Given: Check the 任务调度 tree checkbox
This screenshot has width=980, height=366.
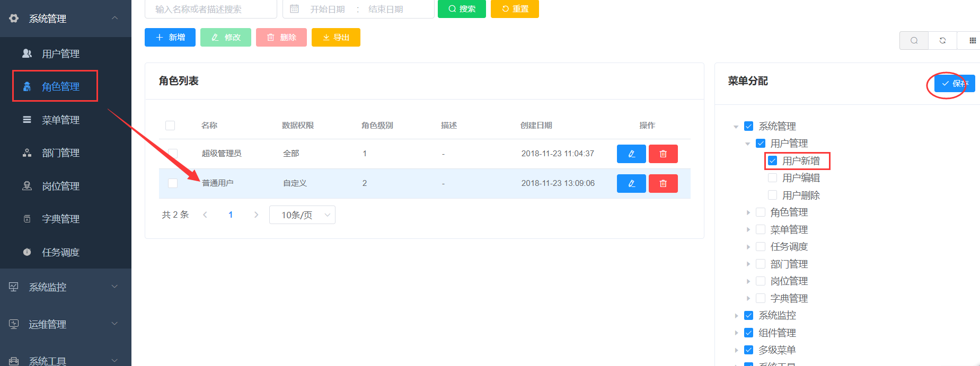Looking at the screenshot, I should coord(761,247).
